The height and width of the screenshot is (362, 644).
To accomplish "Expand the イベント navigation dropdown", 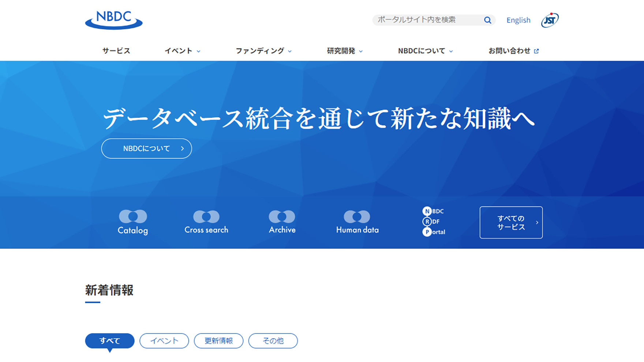I will point(182,51).
